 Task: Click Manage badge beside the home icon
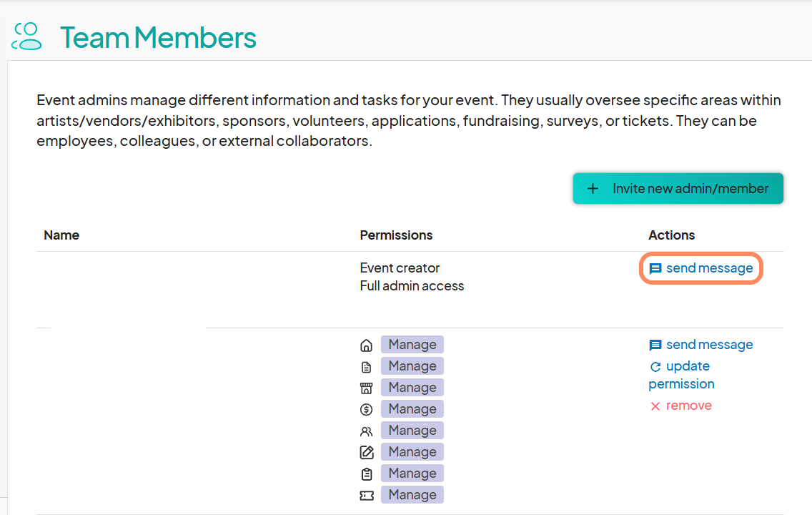tap(412, 345)
